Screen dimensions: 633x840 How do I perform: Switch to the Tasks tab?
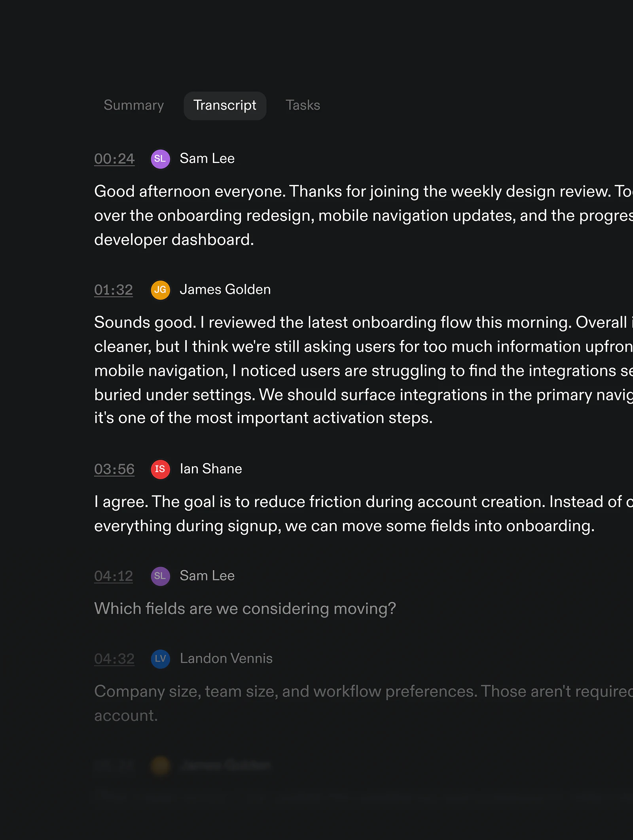pos(303,105)
